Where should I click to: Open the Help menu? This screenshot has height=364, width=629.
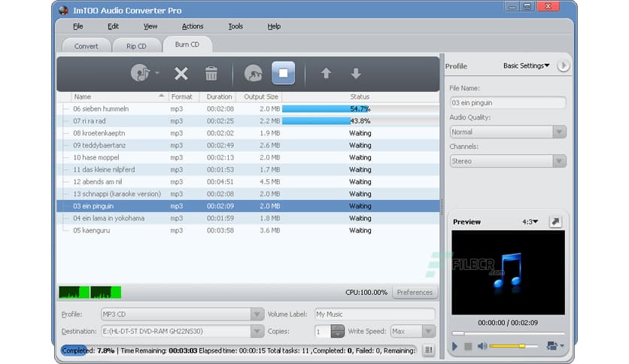(274, 26)
